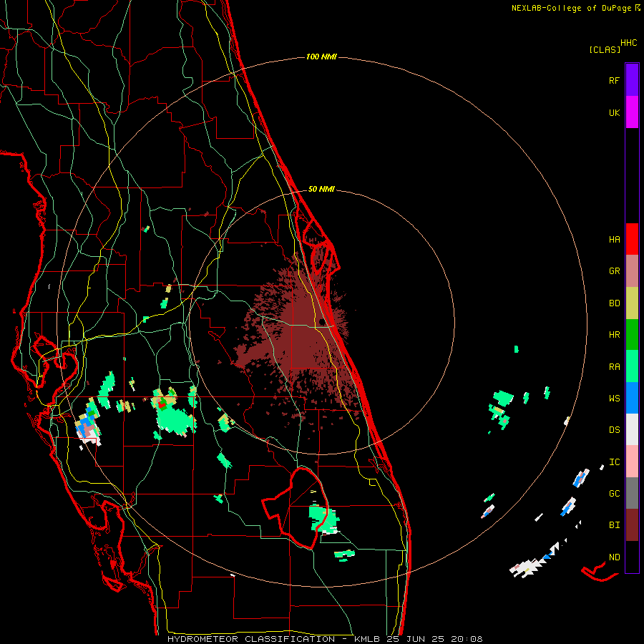Click the BD legend label
This screenshot has height=644, width=644.
(x=614, y=303)
